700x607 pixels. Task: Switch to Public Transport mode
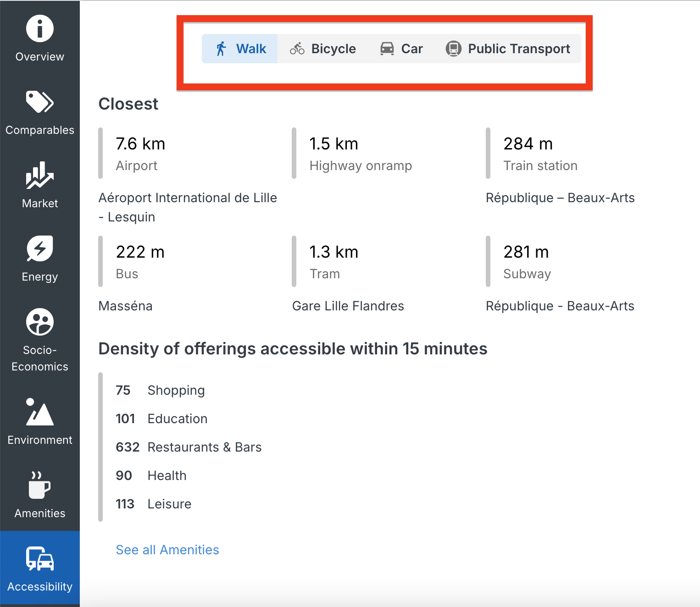click(508, 49)
